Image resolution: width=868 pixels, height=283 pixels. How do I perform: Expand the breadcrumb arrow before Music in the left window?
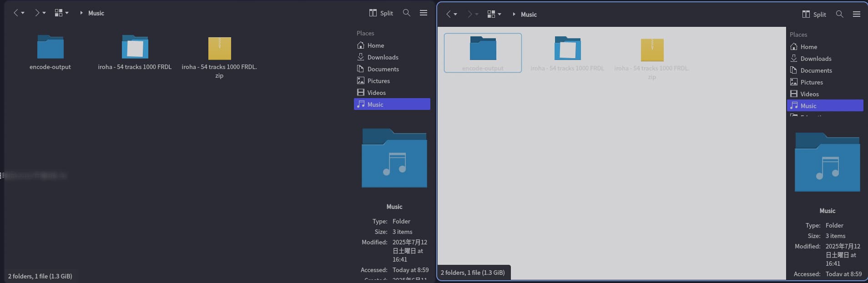pyautogui.click(x=81, y=13)
